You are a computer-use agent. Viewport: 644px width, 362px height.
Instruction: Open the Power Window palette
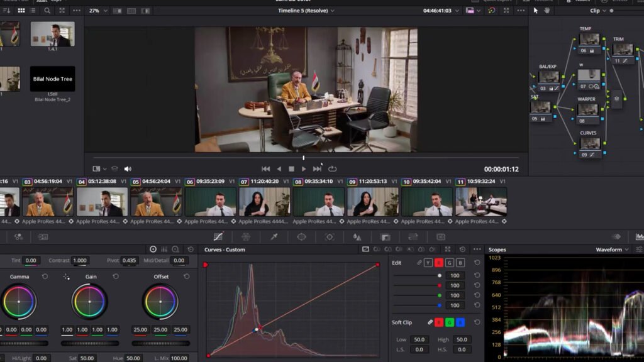click(x=301, y=237)
